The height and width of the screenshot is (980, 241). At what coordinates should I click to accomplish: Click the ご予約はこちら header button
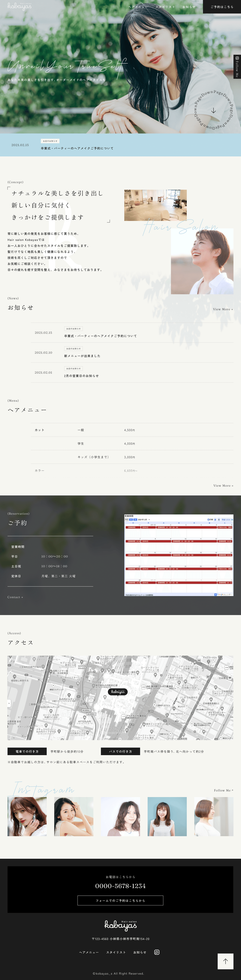[x=222, y=7]
